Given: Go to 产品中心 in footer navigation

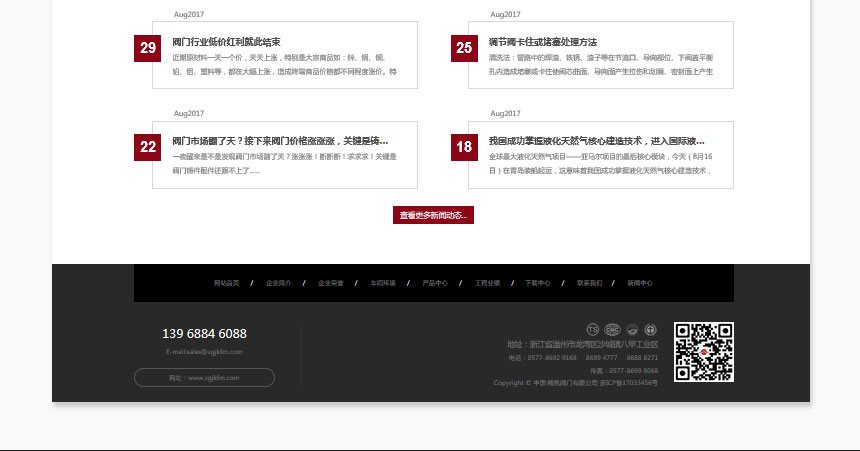Looking at the screenshot, I should click(x=435, y=283).
